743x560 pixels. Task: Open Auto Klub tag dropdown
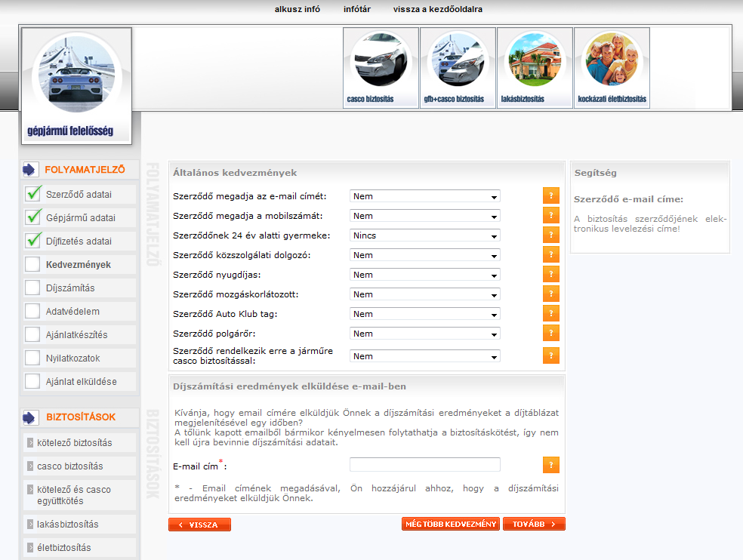pos(424,314)
